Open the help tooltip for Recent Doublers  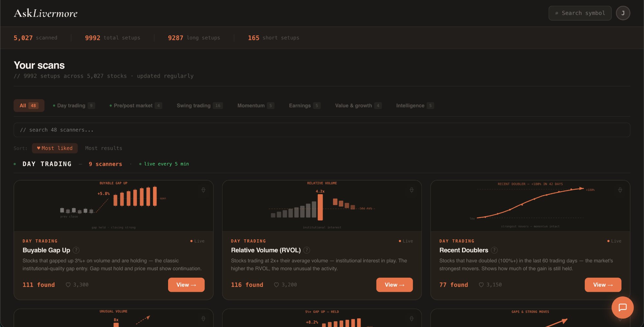pos(494,250)
